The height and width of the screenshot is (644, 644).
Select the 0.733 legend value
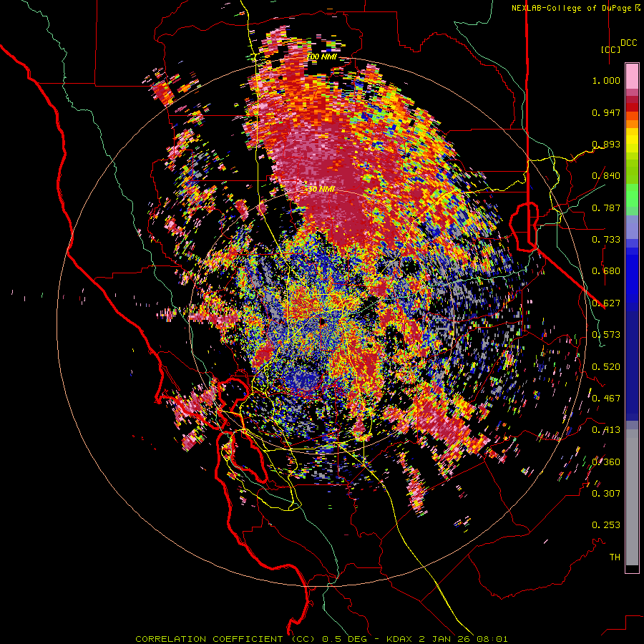coord(606,240)
